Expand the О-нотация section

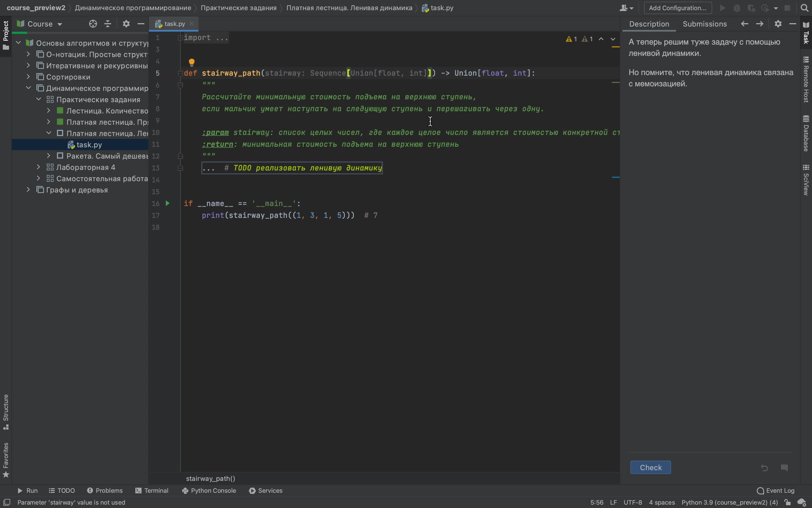pyautogui.click(x=28, y=54)
